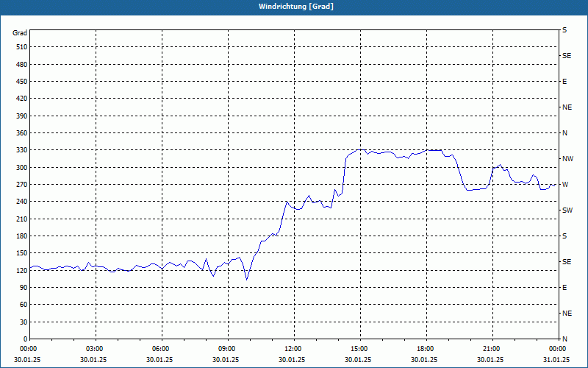This screenshot has width=588, height=368.
Task: Click the 30.01.25 date under 12:00
Action: [292, 359]
